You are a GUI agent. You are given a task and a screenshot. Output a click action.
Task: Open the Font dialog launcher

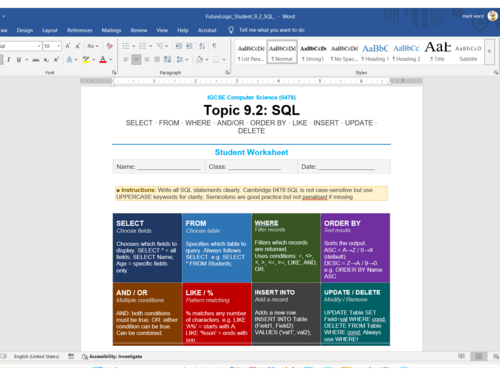pyautogui.click(x=114, y=72)
